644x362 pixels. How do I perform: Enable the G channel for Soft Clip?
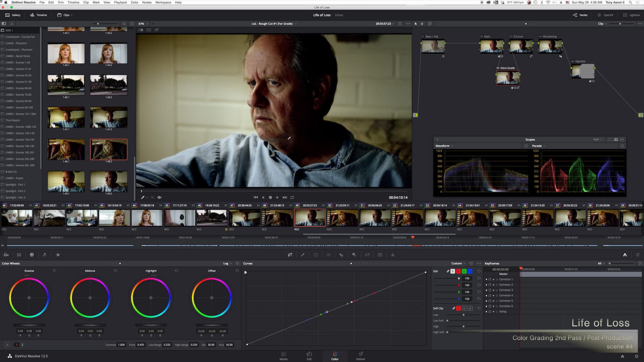(x=464, y=308)
